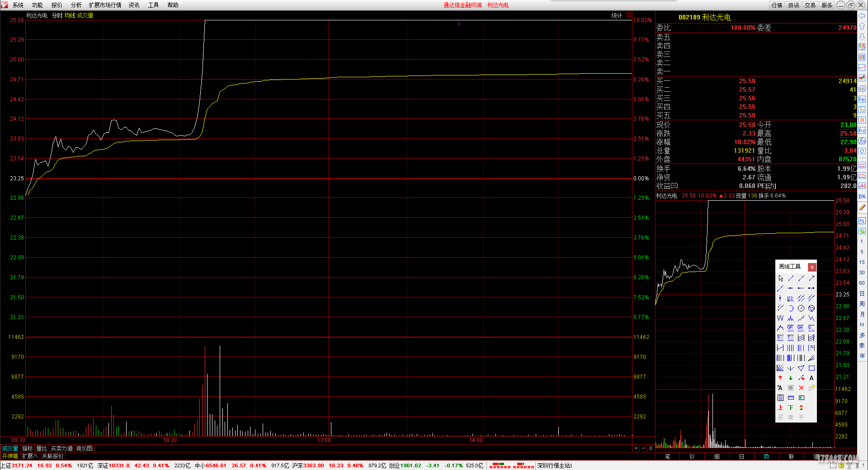Select the triangle drawing tool
The width and height of the screenshot is (868, 470).
[x=801, y=368]
